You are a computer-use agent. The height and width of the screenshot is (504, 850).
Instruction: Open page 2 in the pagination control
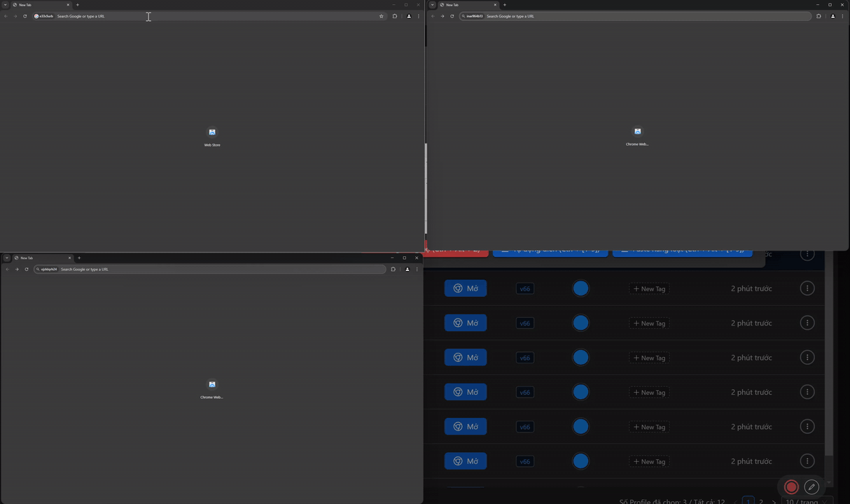[x=761, y=501]
